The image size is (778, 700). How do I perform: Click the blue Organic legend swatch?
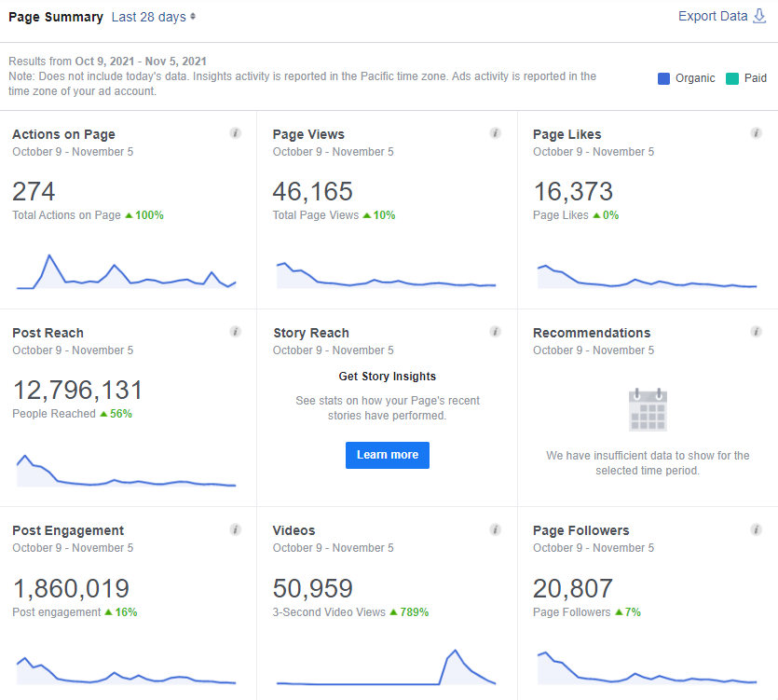[x=663, y=78]
